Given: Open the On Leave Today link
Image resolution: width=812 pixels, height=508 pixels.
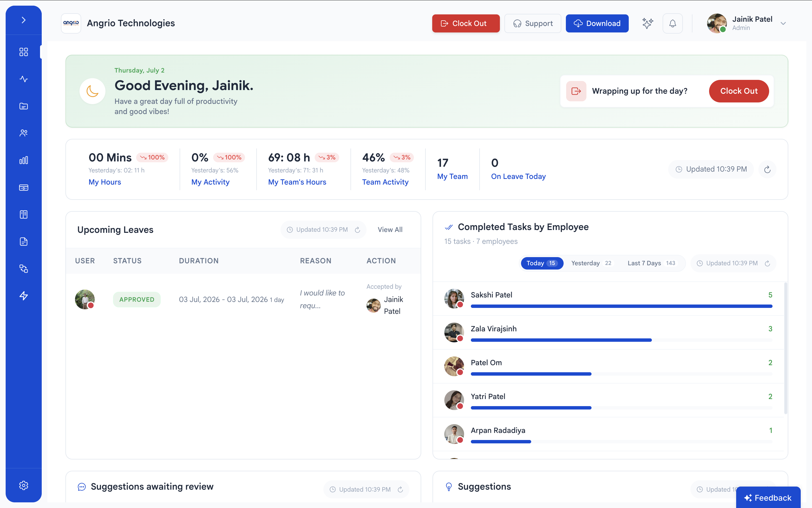Looking at the screenshot, I should 518,176.
